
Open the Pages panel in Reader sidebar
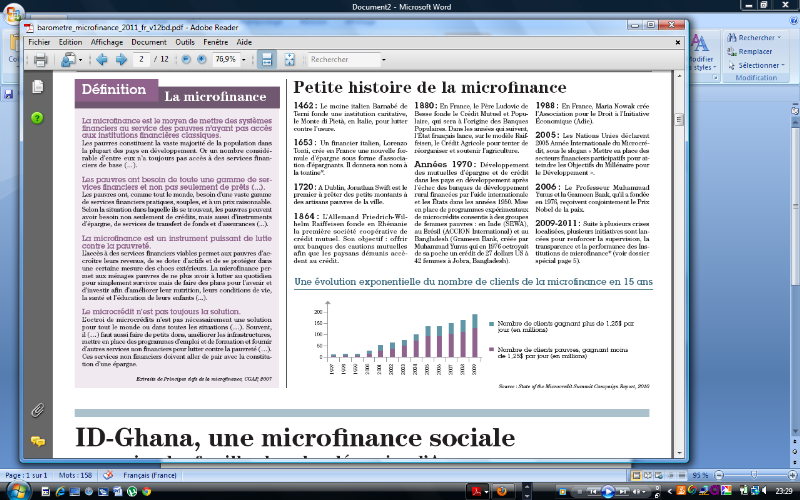point(37,87)
